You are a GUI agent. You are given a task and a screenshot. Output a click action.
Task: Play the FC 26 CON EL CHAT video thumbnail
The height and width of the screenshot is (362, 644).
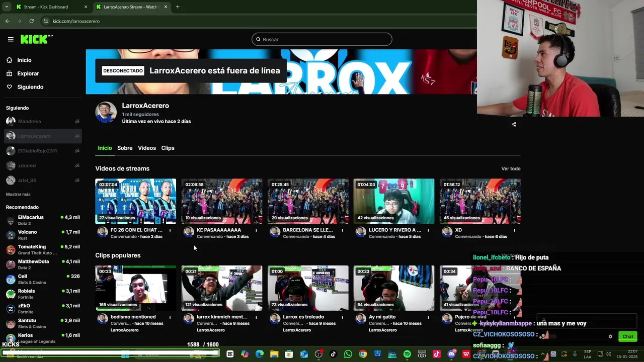[x=136, y=201]
